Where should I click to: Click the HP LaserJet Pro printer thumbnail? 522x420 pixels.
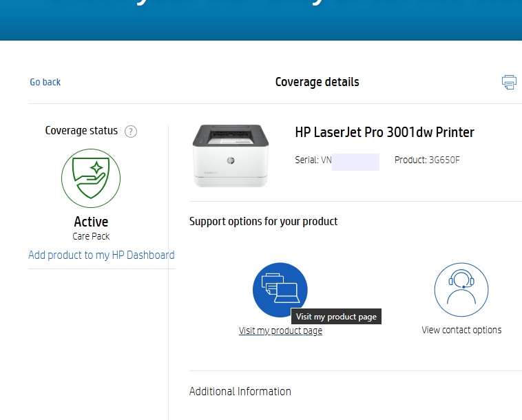point(231,156)
